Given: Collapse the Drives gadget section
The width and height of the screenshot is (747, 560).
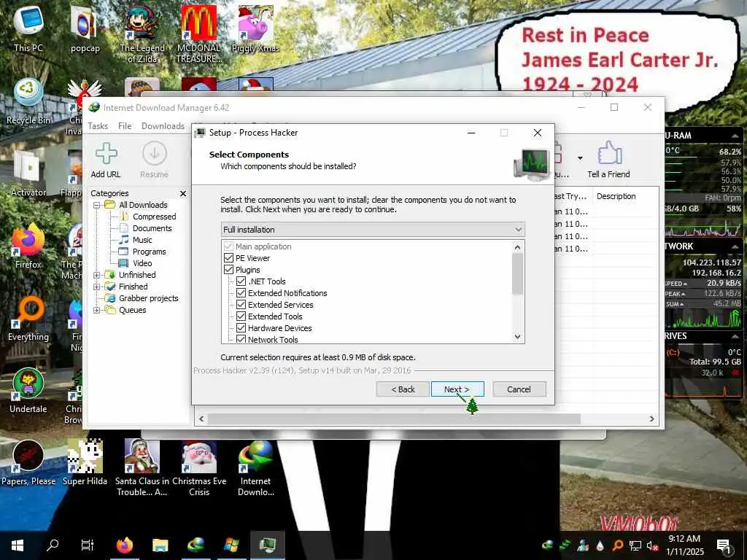Looking at the screenshot, I should 735,336.
